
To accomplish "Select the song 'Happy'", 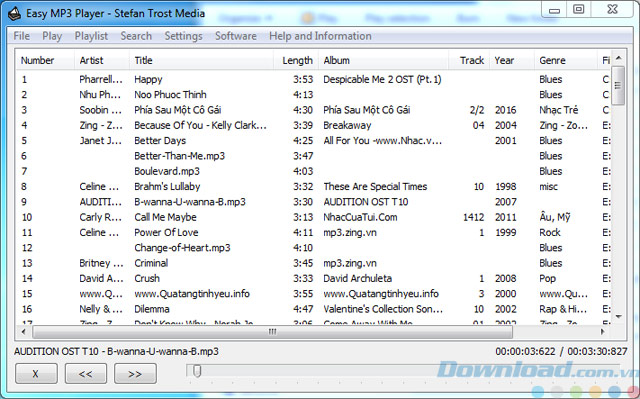I will tap(148, 79).
